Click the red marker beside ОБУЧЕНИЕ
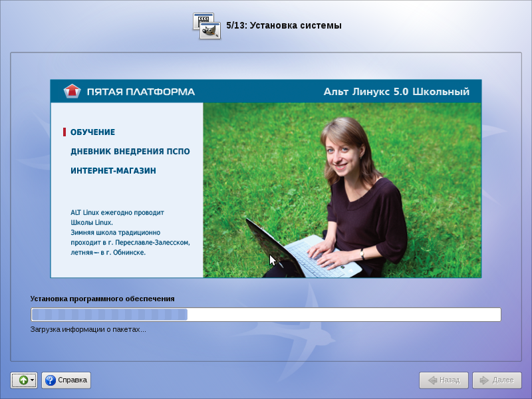This screenshot has width=532, height=399. coord(65,132)
